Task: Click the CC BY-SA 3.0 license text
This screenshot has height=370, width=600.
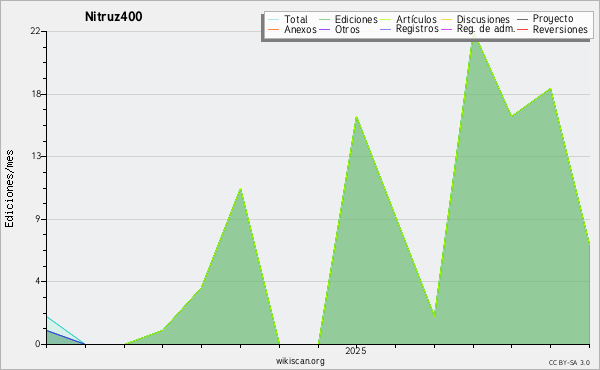Action: coord(569,362)
